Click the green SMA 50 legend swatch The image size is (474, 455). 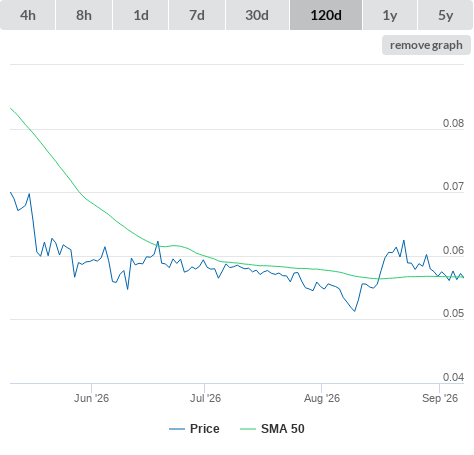click(x=248, y=429)
